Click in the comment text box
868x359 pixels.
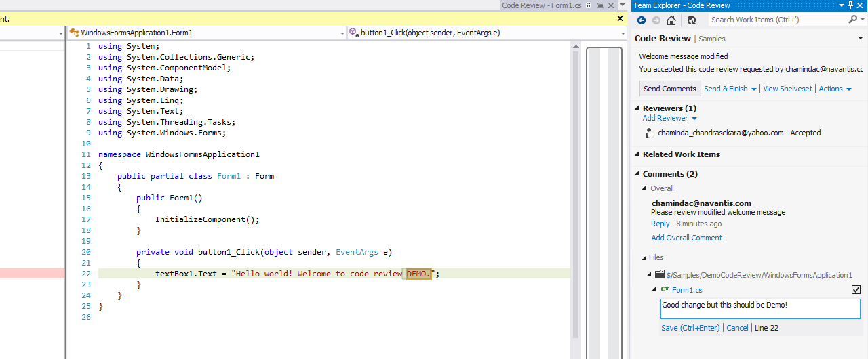(760, 309)
